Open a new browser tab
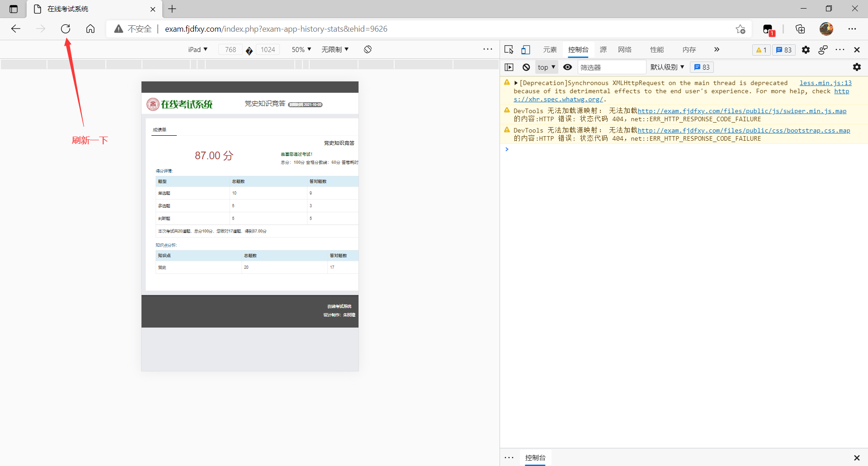 coord(172,9)
